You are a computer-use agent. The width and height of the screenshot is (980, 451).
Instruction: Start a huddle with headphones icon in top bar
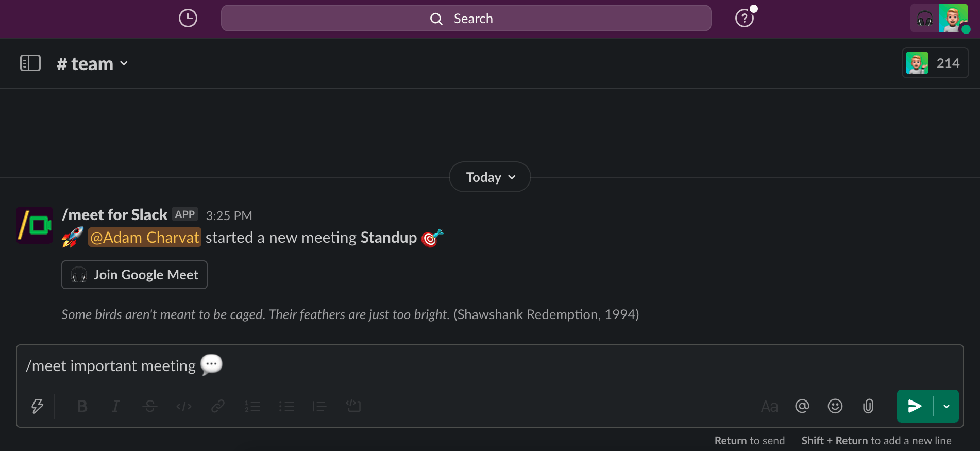pyautogui.click(x=925, y=19)
